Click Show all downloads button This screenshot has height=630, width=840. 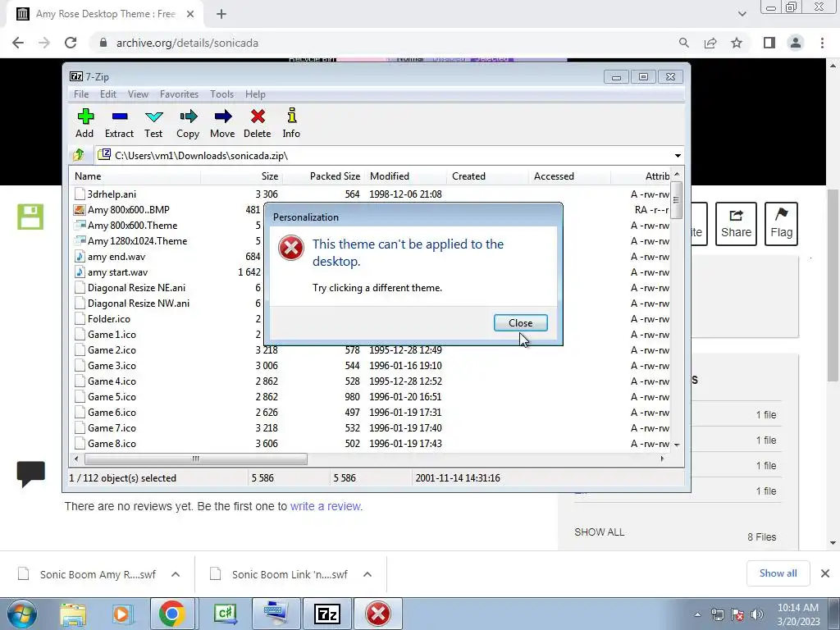[778, 573]
